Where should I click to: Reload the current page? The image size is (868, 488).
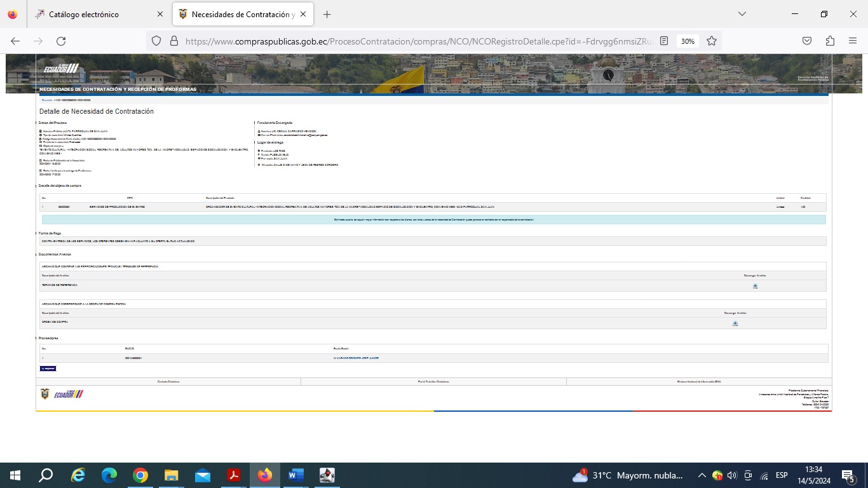tap(61, 41)
